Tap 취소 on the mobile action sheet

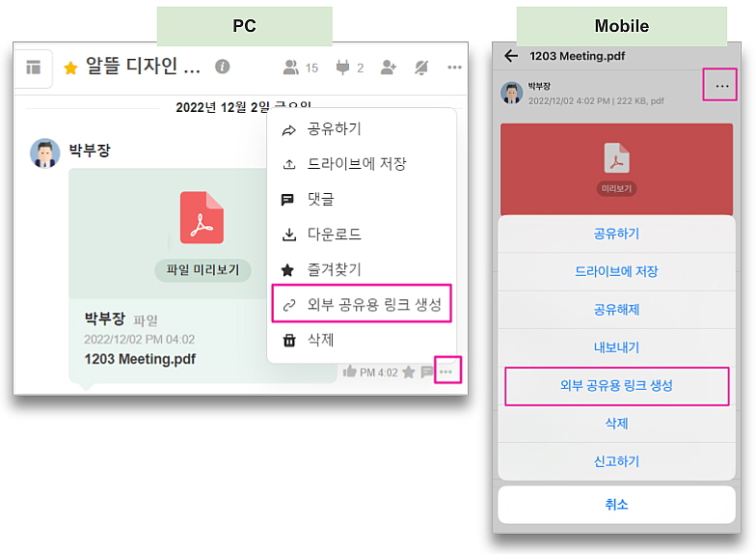tap(616, 504)
